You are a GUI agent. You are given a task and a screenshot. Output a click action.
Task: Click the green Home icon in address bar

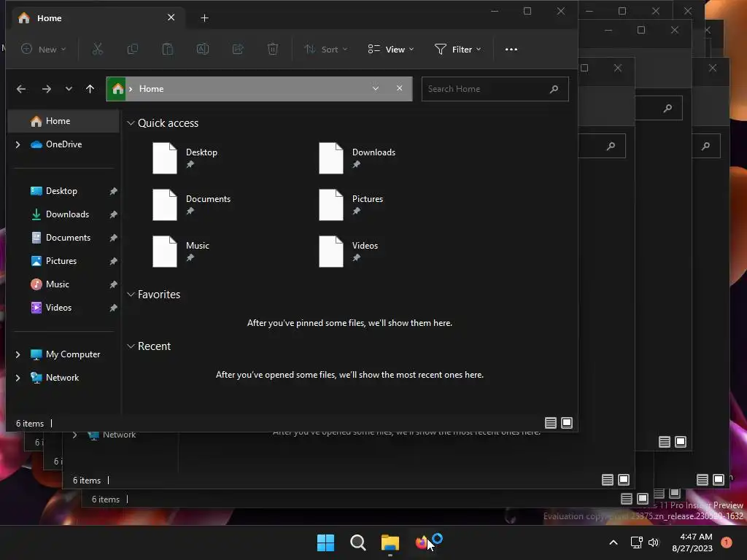117,89
